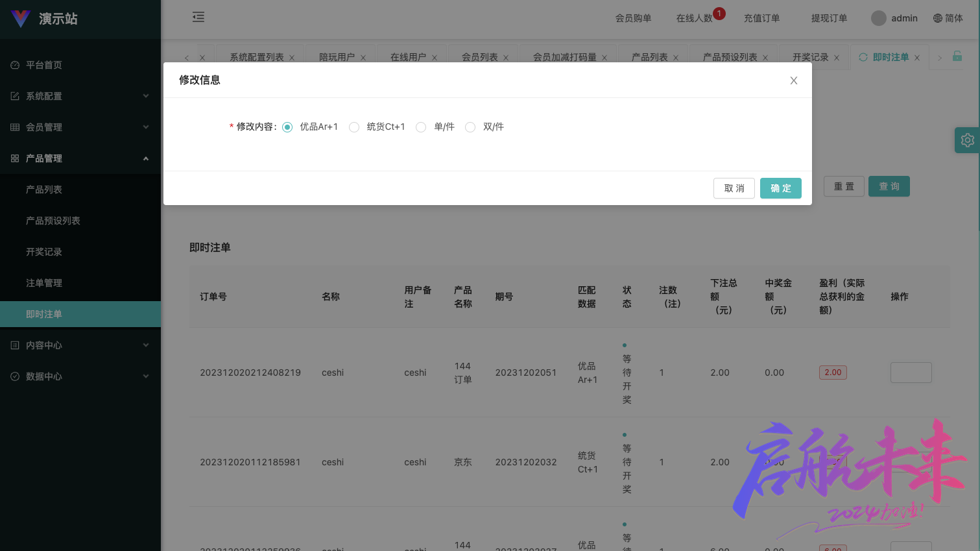The image size is (980, 551).
Task: Select the 统货Ct+1 radio option
Action: click(354, 127)
